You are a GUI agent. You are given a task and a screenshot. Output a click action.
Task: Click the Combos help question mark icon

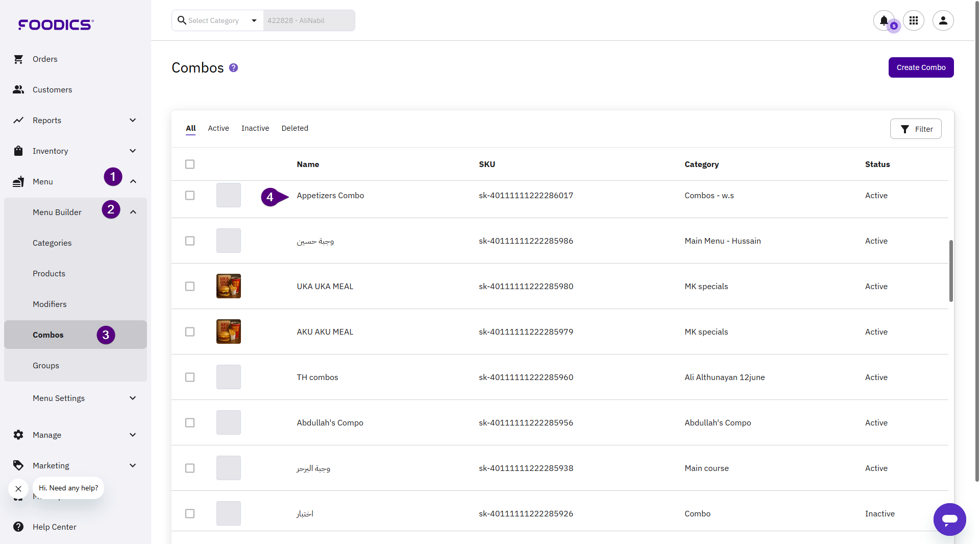click(233, 68)
